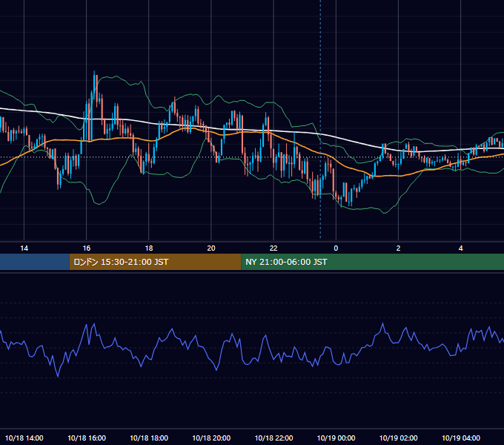The width and height of the screenshot is (504, 445).
Task: Click the 10/18 22:00 date label
Action: tap(273, 438)
